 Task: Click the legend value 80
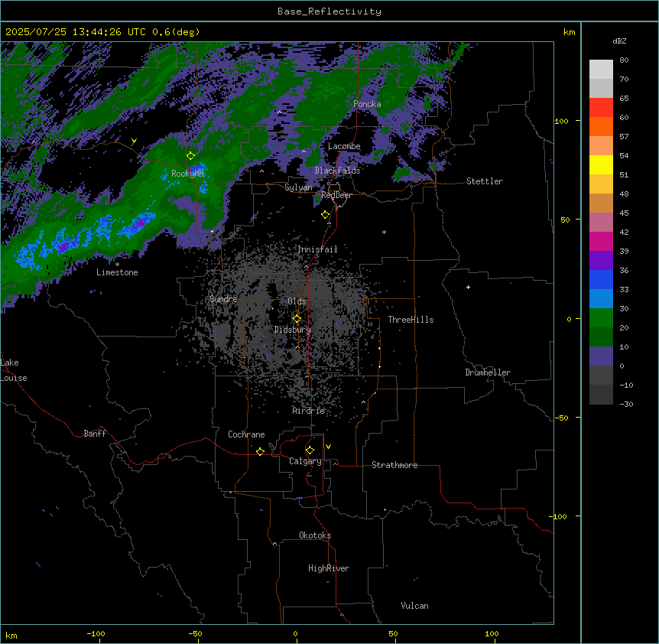(x=624, y=60)
